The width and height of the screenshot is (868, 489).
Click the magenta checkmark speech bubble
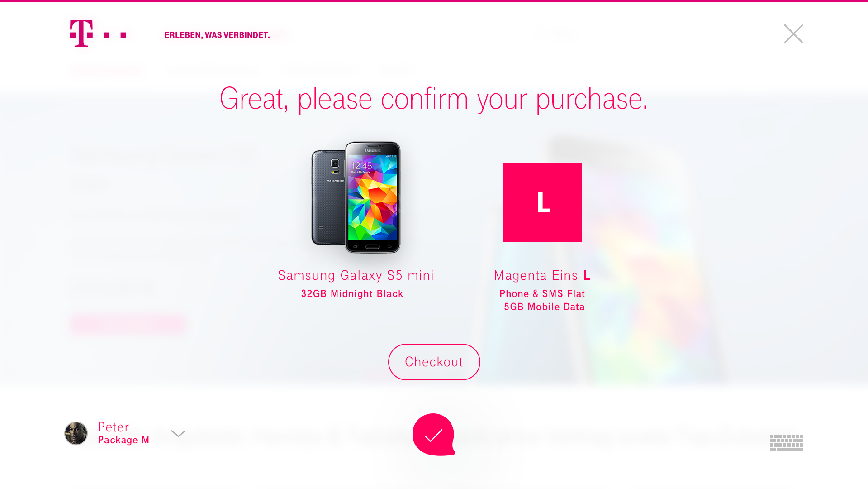(434, 435)
